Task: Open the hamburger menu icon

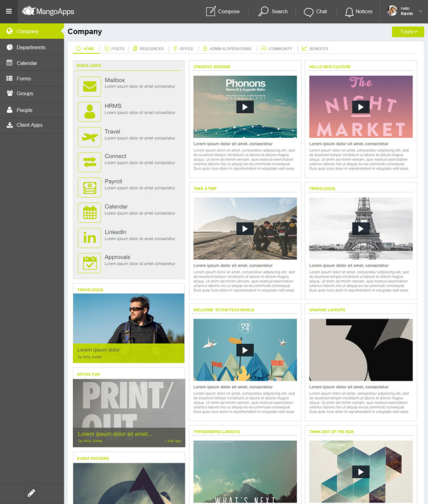Action: [9, 11]
